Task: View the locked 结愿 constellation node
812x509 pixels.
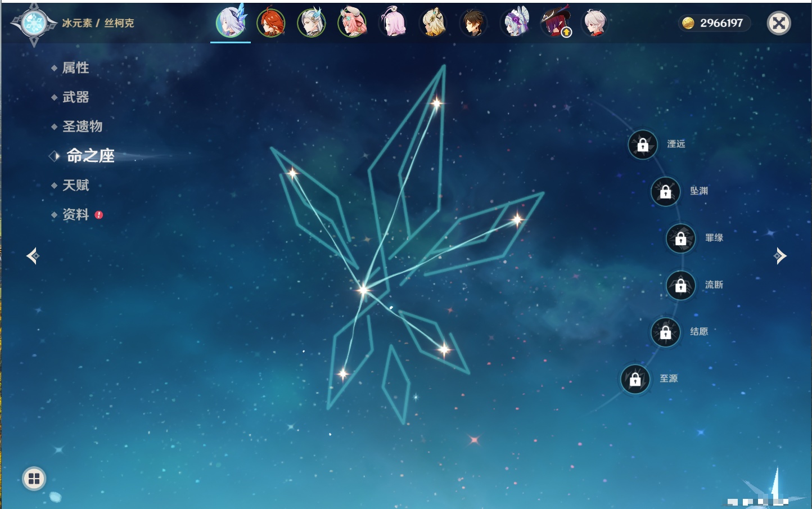Action: pos(666,332)
